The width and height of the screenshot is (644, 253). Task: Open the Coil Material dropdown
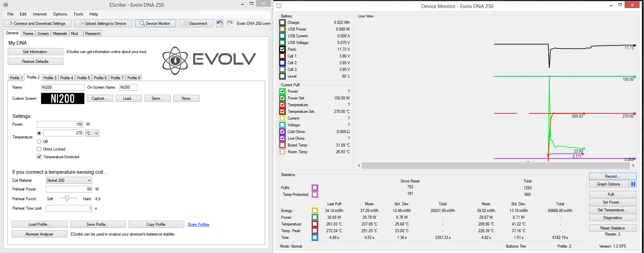point(69,180)
